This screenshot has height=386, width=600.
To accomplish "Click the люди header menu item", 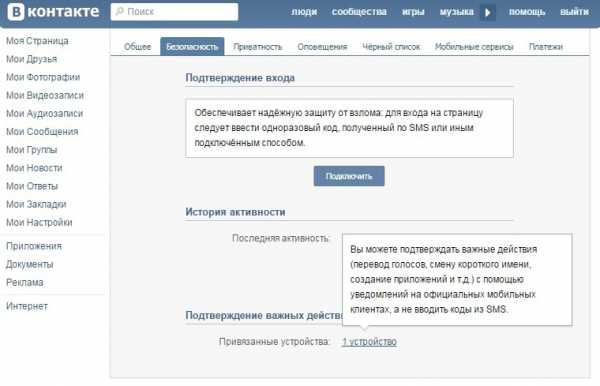I will (x=304, y=12).
